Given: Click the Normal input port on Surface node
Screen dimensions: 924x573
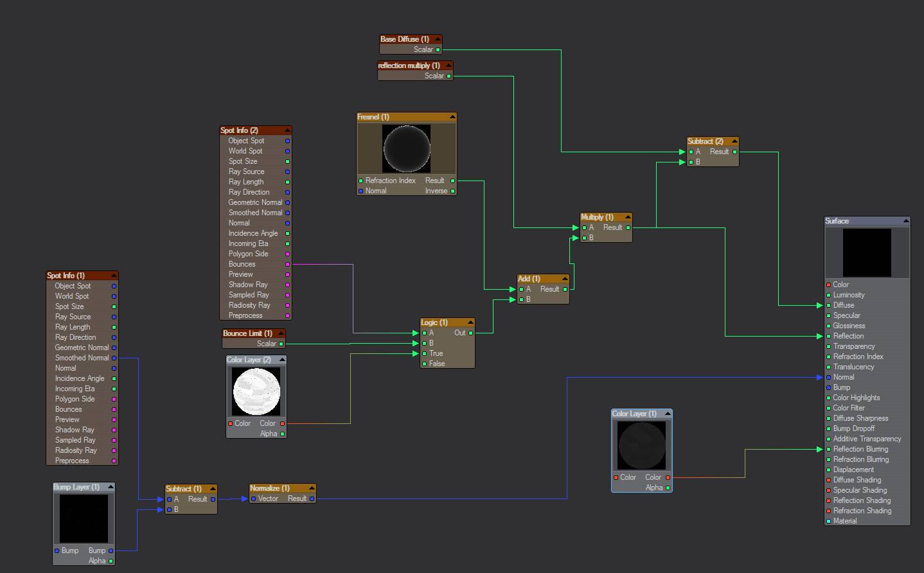Looking at the screenshot, I should click(828, 377).
